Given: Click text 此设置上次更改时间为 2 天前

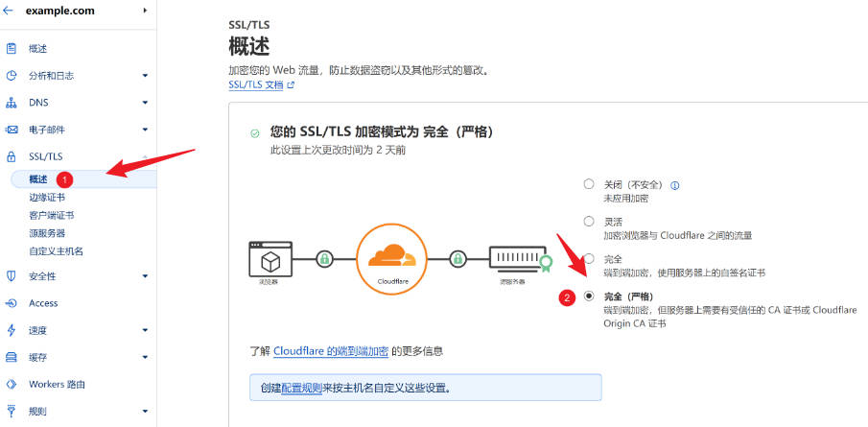Looking at the screenshot, I should coord(338,150).
